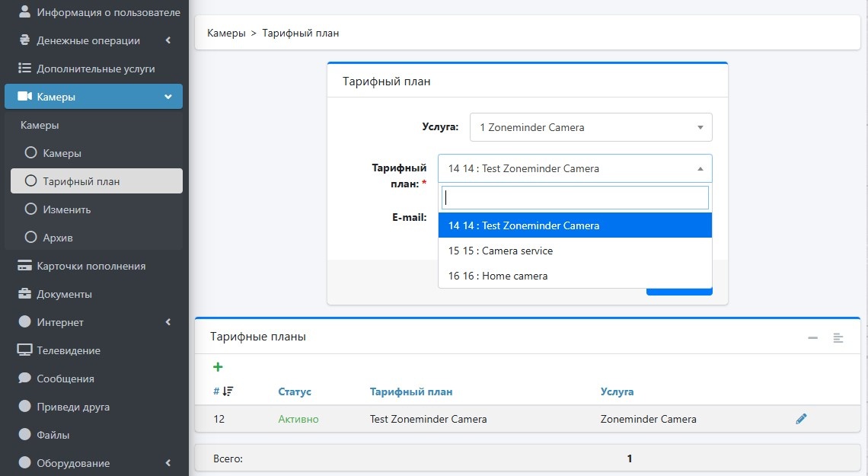Sort by the Статус column header
Screen dimensions: 868x476
coord(295,391)
